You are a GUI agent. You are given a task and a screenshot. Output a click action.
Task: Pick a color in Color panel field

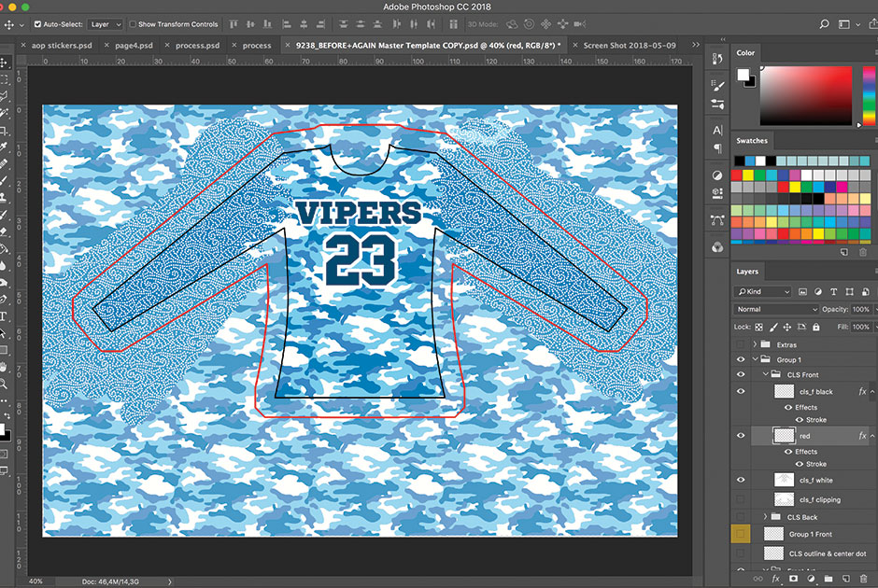(x=806, y=95)
